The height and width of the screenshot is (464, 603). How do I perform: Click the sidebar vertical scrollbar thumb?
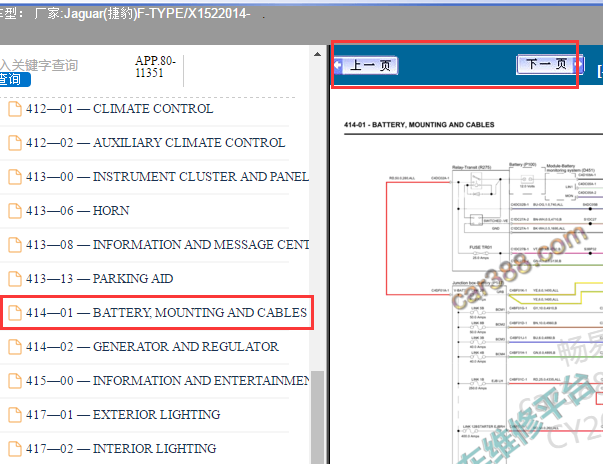click(x=317, y=417)
